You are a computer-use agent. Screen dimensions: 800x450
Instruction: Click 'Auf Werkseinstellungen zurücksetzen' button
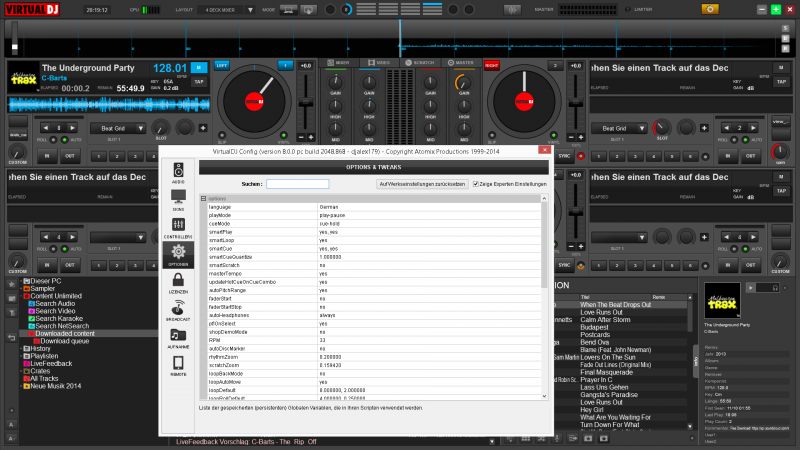[x=421, y=184]
